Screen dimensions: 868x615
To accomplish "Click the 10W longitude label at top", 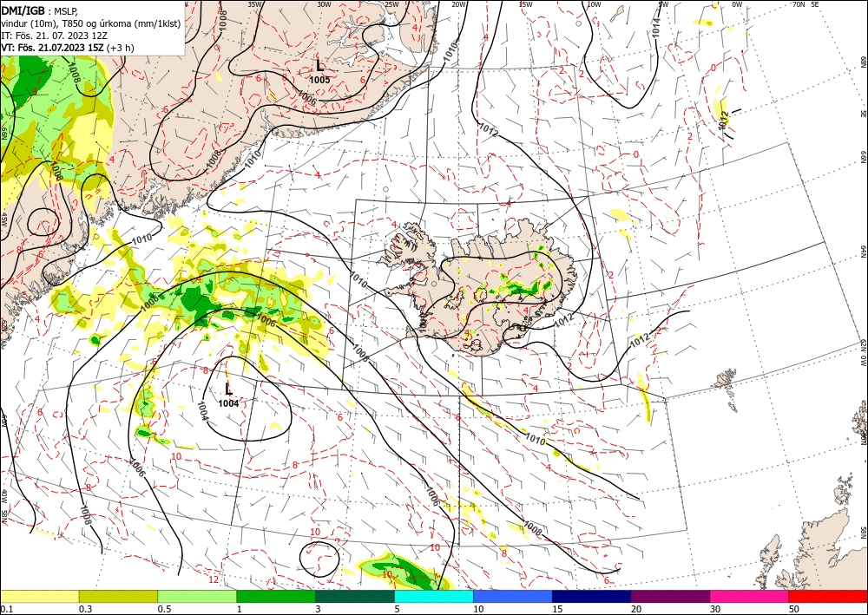I will click(594, 4).
